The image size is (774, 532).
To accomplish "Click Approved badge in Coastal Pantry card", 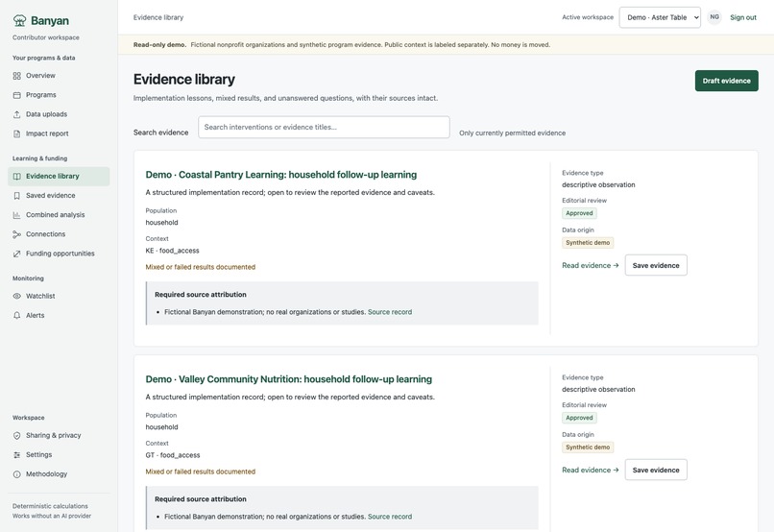I will (x=579, y=213).
